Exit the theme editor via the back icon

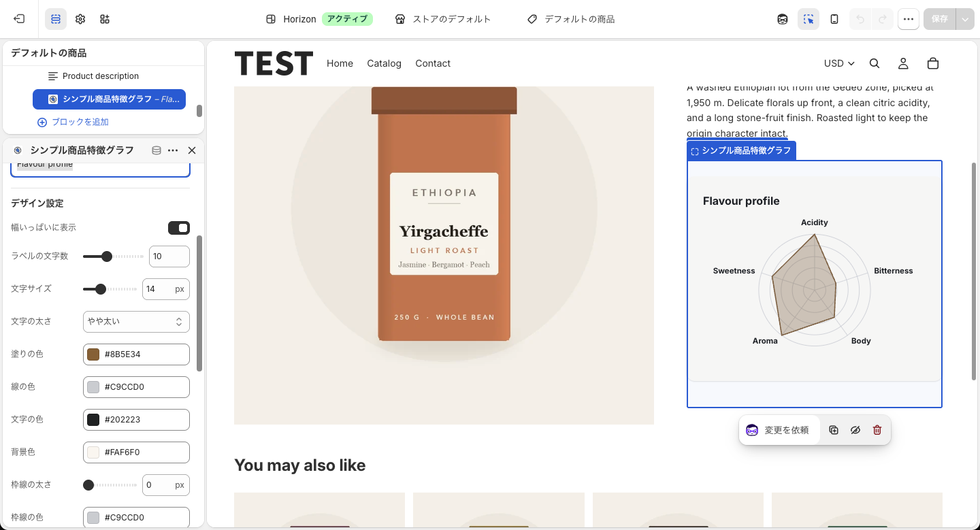coord(19,19)
